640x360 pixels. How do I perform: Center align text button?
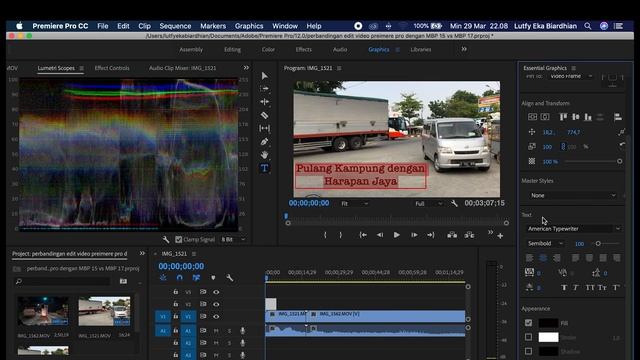pyautogui.click(x=543, y=258)
